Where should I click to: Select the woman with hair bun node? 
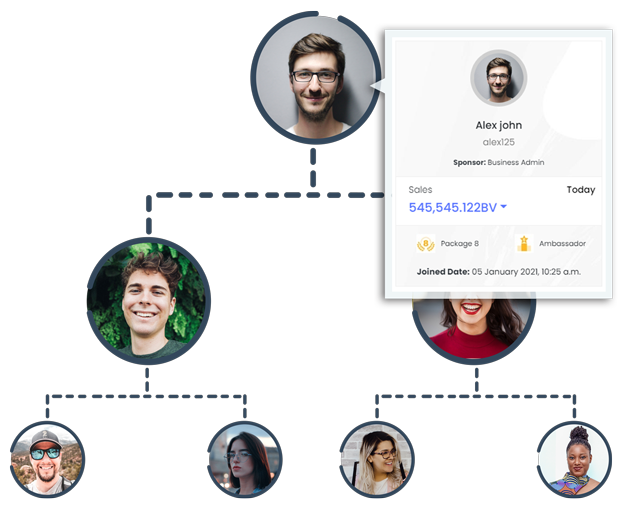point(575,460)
